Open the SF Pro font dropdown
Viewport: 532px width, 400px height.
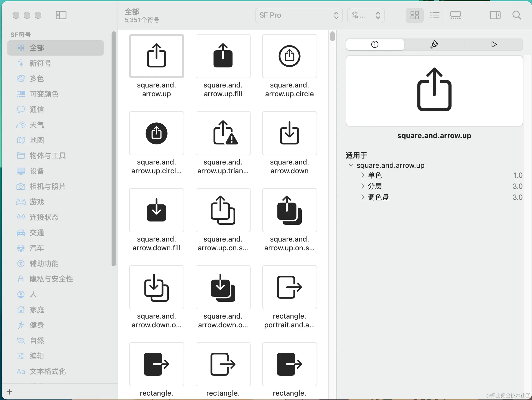(299, 15)
